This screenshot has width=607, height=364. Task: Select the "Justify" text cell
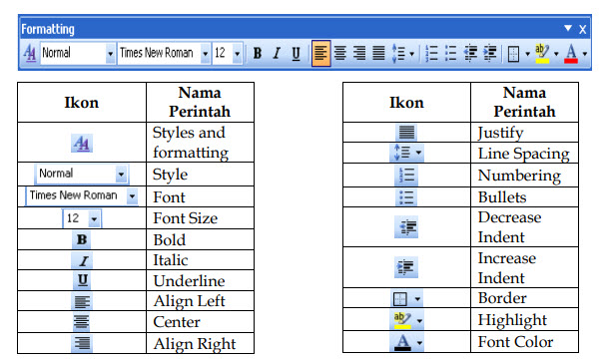[524, 133]
